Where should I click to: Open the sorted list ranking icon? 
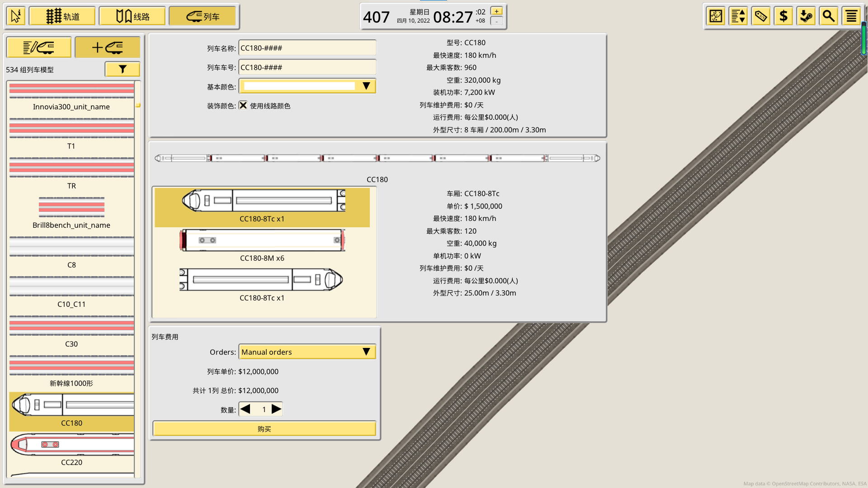(x=738, y=17)
